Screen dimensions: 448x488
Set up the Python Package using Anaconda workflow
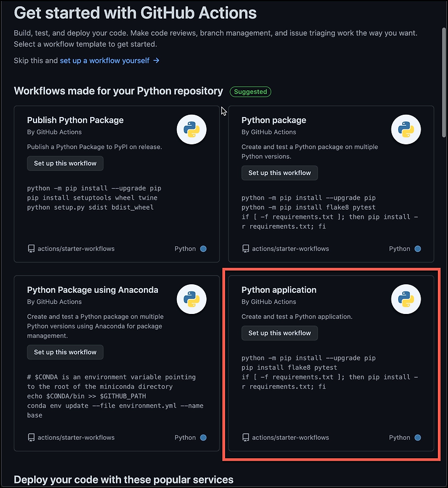[x=65, y=352]
